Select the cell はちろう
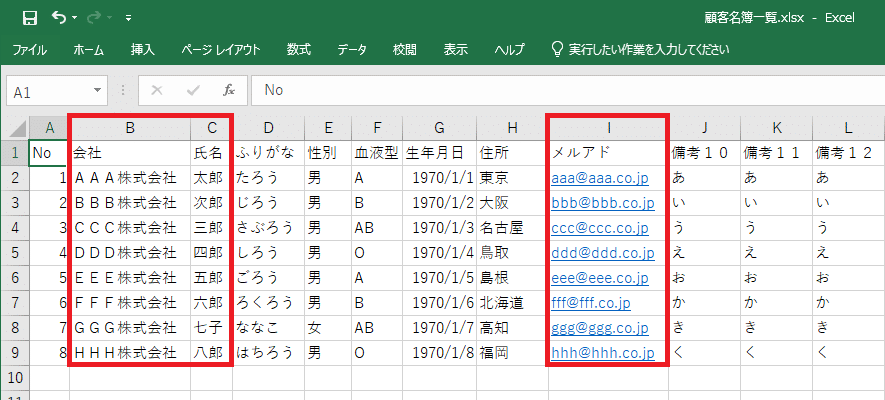885x400 pixels. [269, 353]
